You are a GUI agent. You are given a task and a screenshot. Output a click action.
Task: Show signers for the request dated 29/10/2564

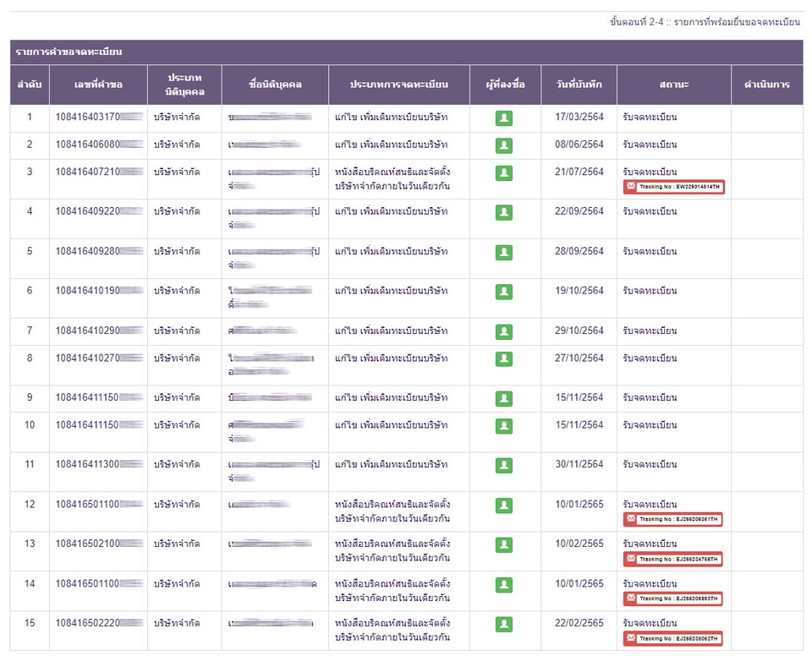tap(504, 331)
